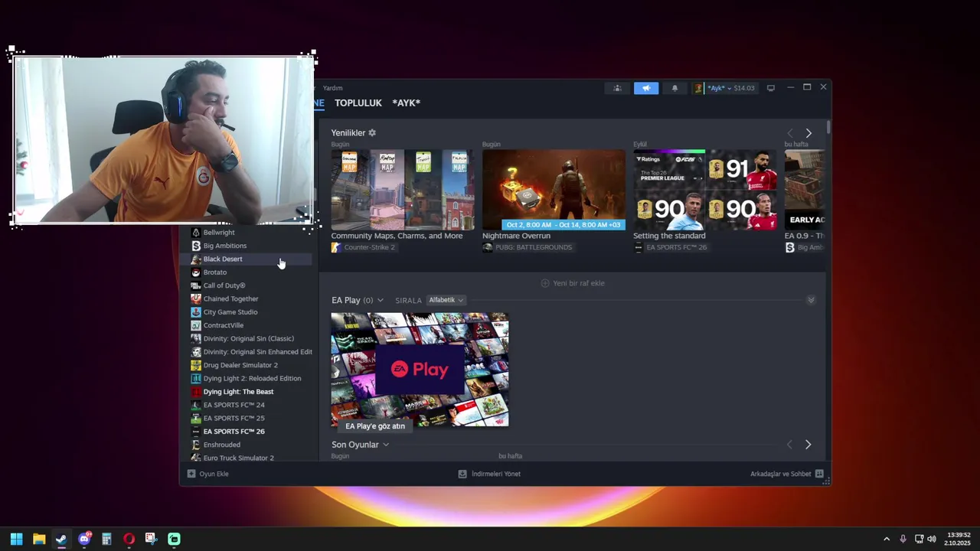Open the *AYK* profile tab

coord(406,103)
